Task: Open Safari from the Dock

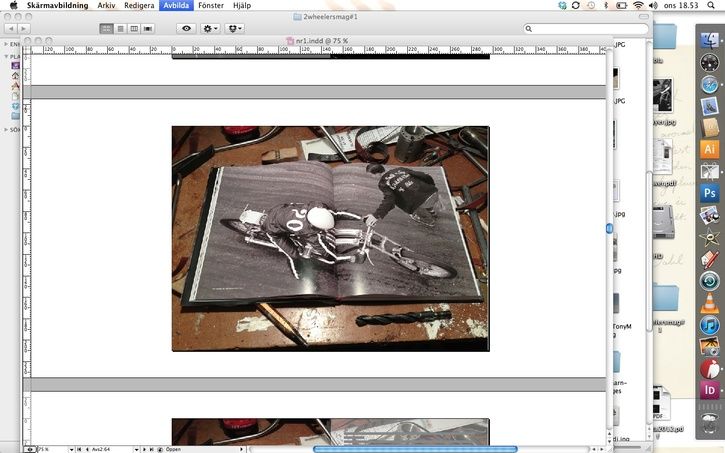Action: point(710,84)
